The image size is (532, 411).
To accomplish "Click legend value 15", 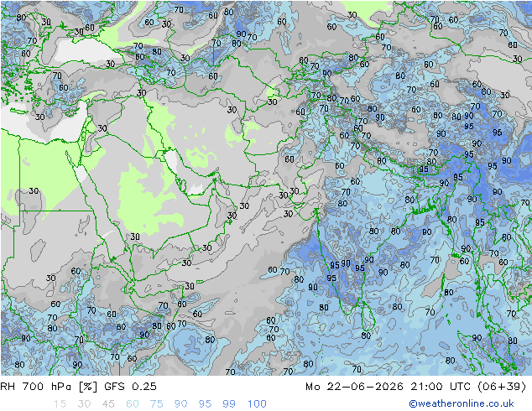I will [x=60, y=404].
